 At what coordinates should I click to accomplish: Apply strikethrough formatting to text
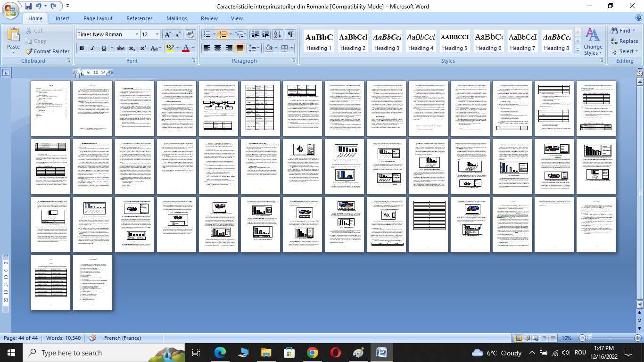click(x=121, y=48)
